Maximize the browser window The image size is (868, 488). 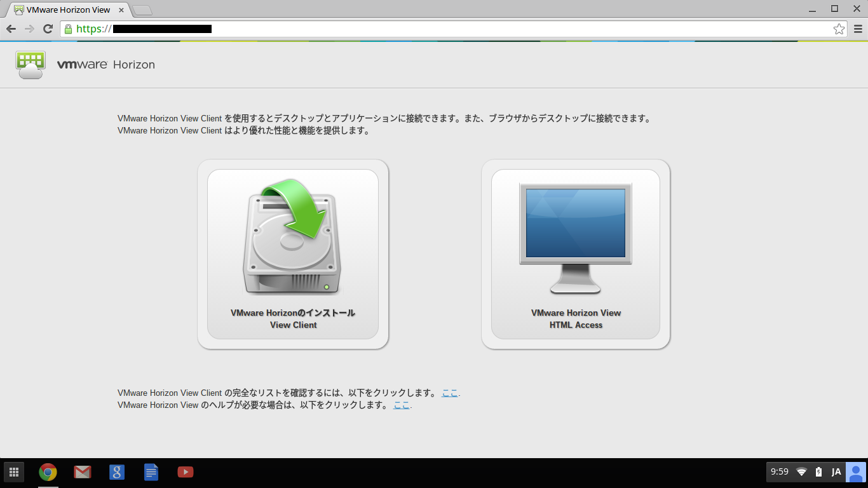pyautogui.click(x=835, y=9)
